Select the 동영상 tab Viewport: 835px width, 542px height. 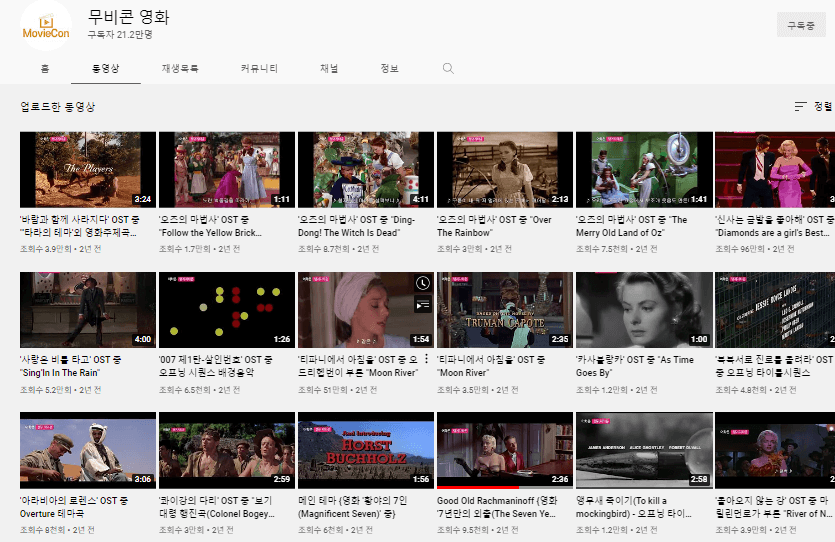(105, 68)
